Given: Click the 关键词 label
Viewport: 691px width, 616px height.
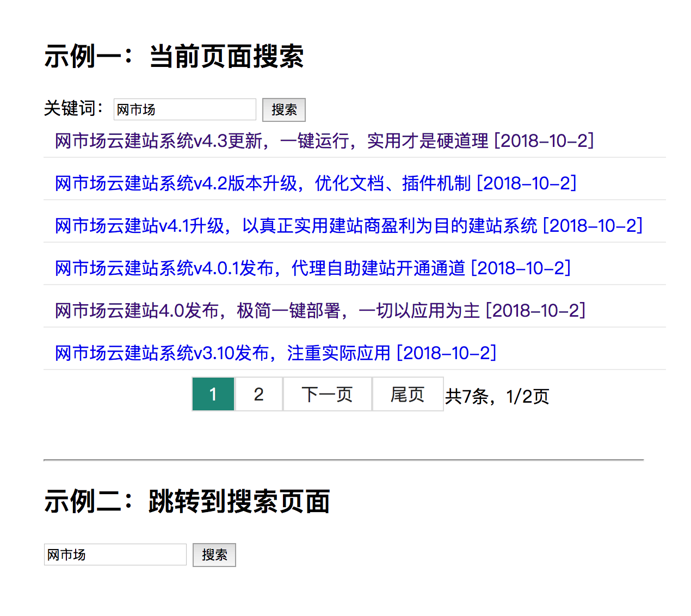Looking at the screenshot, I should (x=74, y=108).
